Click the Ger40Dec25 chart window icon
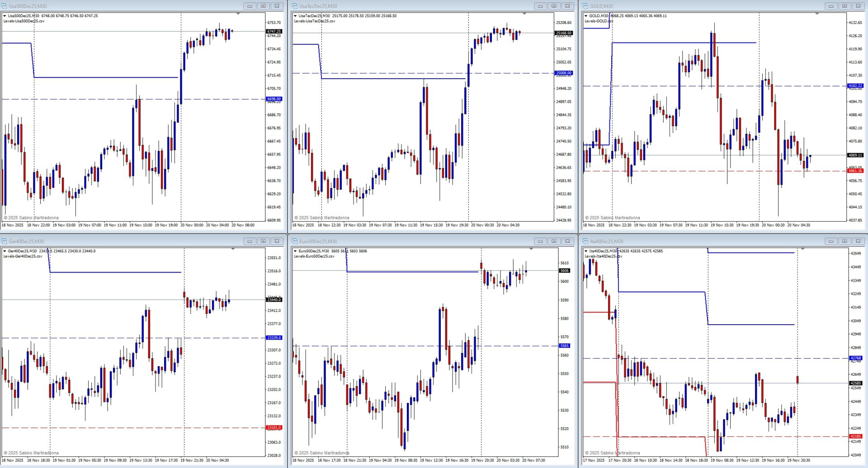This screenshot has height=468, width=868. click(x=4, y=241)
